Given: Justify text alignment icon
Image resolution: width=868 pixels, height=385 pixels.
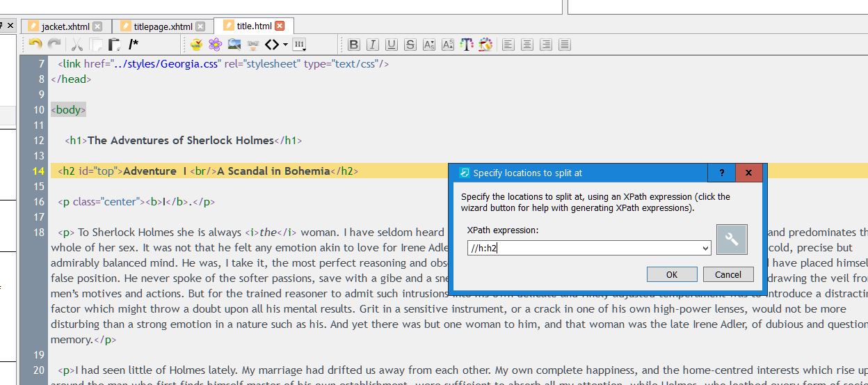Looking at the screenshot, I should [565, 45].
